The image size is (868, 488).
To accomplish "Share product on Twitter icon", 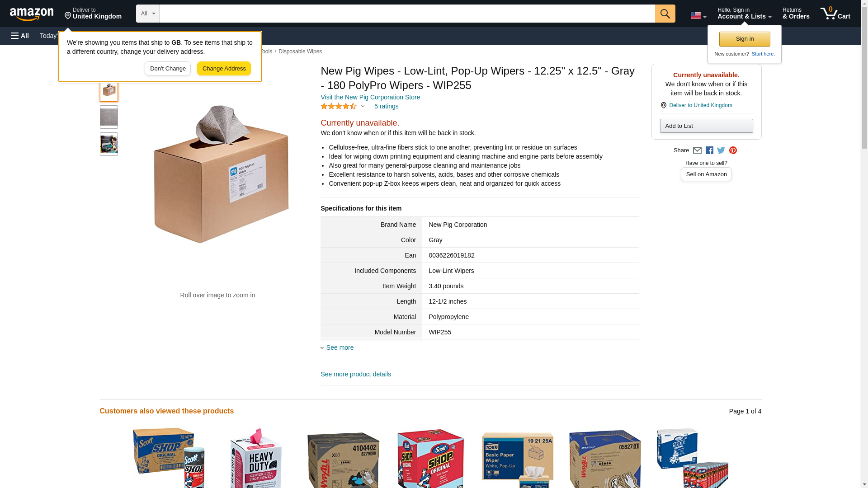I will pyautogui.click(x=721, y=150).
